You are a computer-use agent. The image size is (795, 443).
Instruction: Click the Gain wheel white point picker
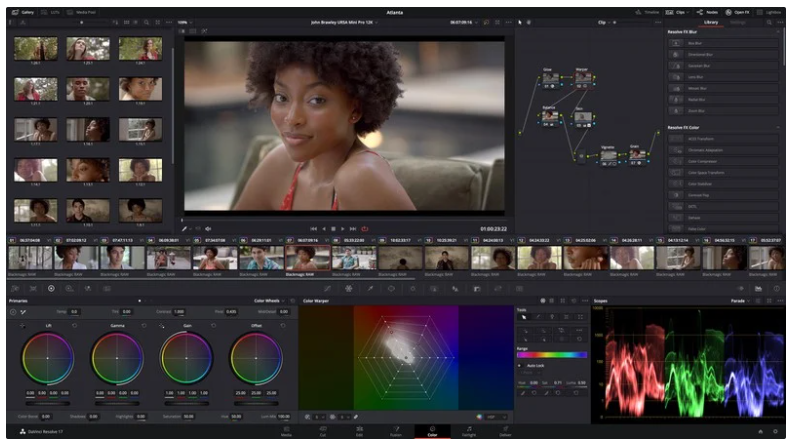(x=161, y=325)
